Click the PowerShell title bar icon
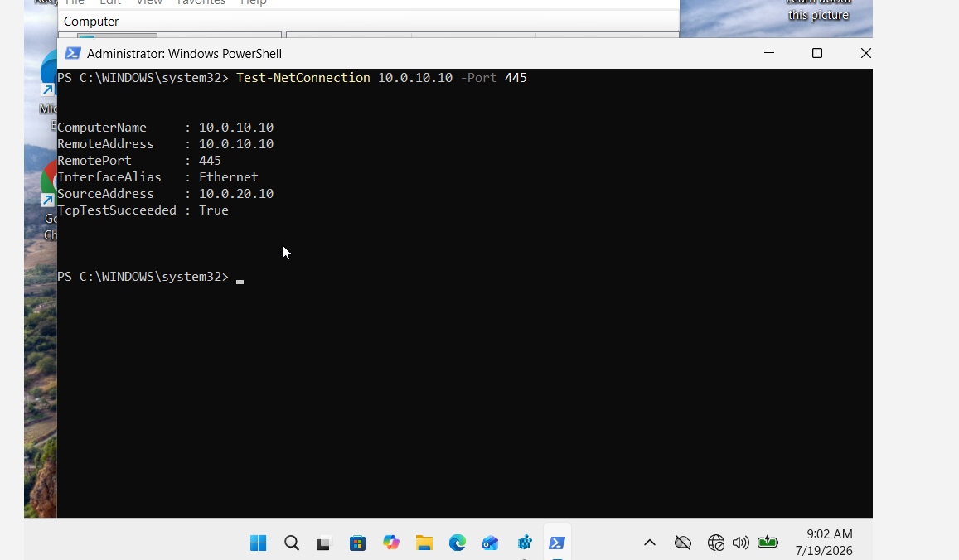This screenshot has height=560, width=959. [73, 53]
